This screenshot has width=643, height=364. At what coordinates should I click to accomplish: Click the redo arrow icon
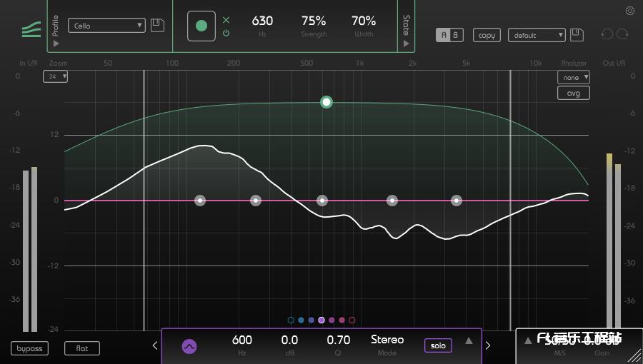[623, 34]
